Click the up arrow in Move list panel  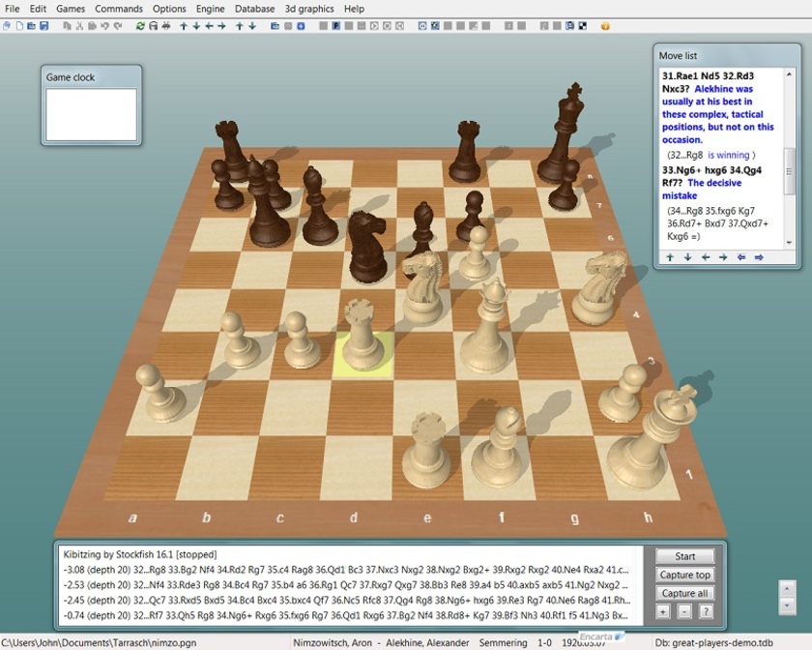click(x=669, y=257)
